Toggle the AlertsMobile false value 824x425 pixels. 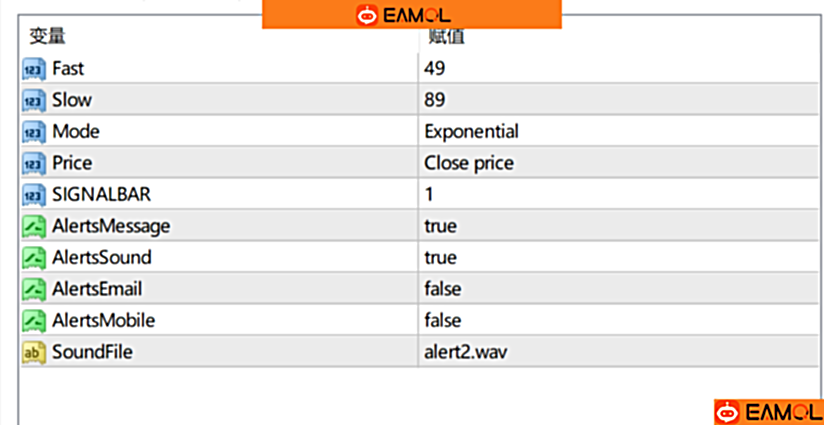(x=443, y=320)
